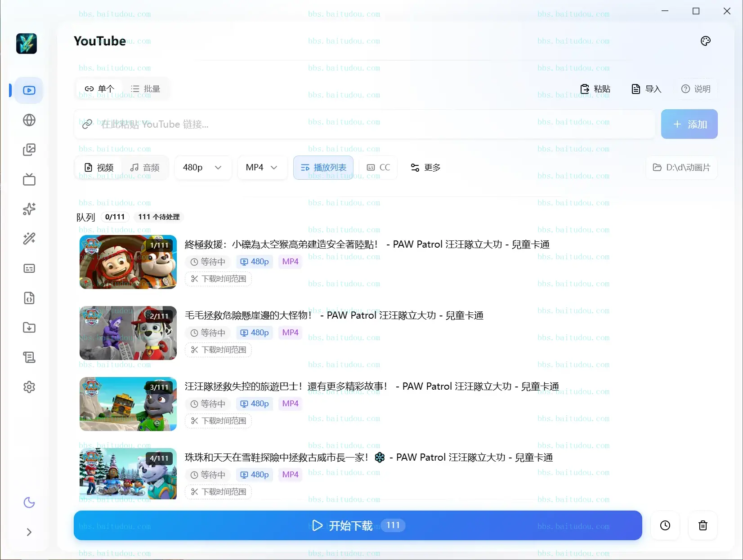The image size is (743, 560).
Task: Toggle dark mode moon icon
Action: [x=29, y=502]
